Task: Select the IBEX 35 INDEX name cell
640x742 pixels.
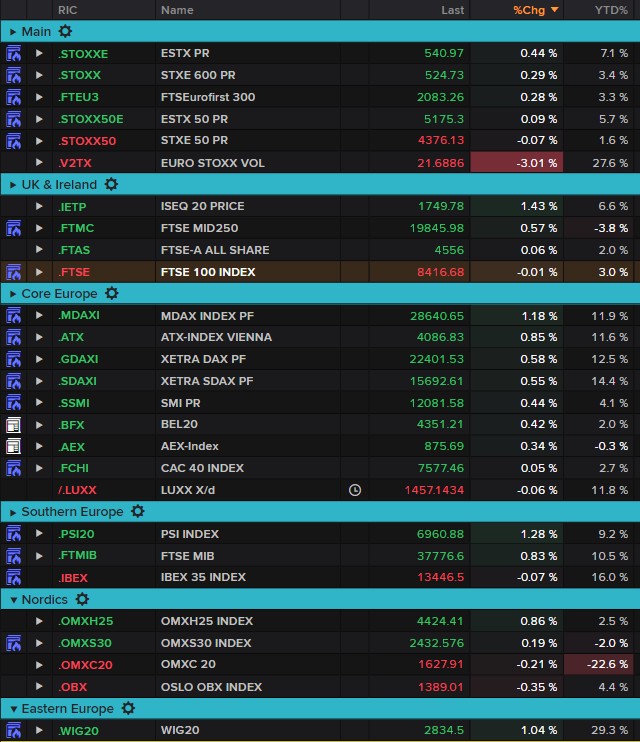Action: coord(248,577)
